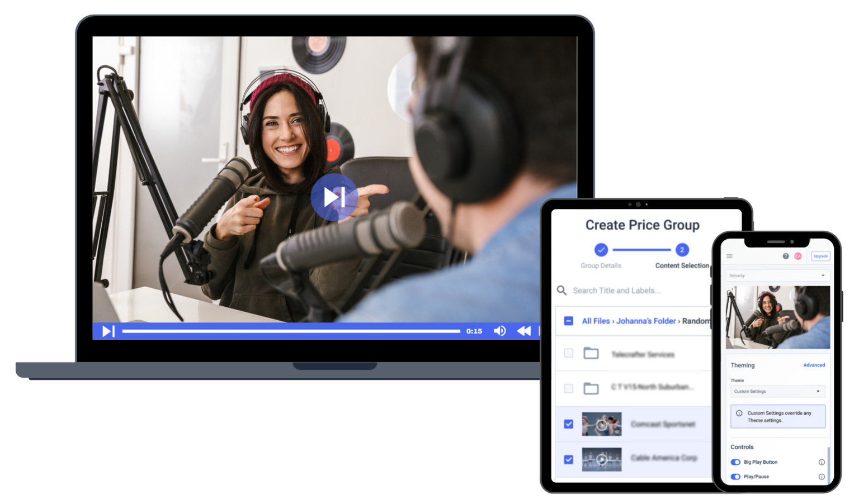This screenshot has height=504, width=859.
Task: Switch to the Group Details step
Action: point(601,250)
